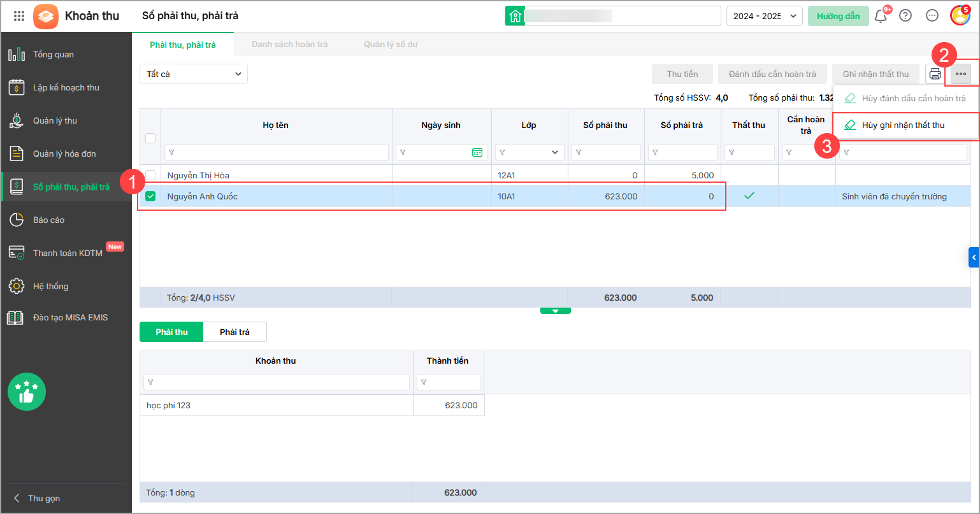Uncheck the Nguyễn Anh Quốc row checkbox
Screen dimensions: 980x514
(150, 196)
